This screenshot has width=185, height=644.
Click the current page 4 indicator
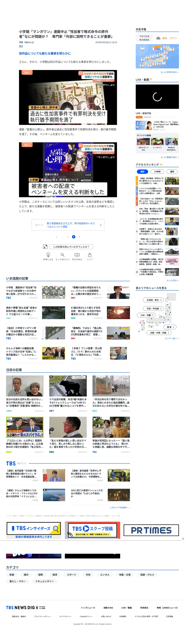point(73,237)
